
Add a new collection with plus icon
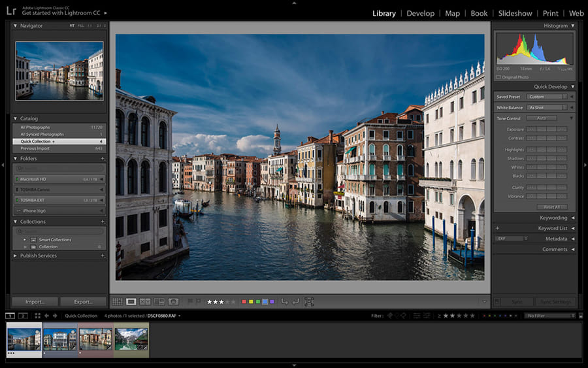click(x=103, y=222)
